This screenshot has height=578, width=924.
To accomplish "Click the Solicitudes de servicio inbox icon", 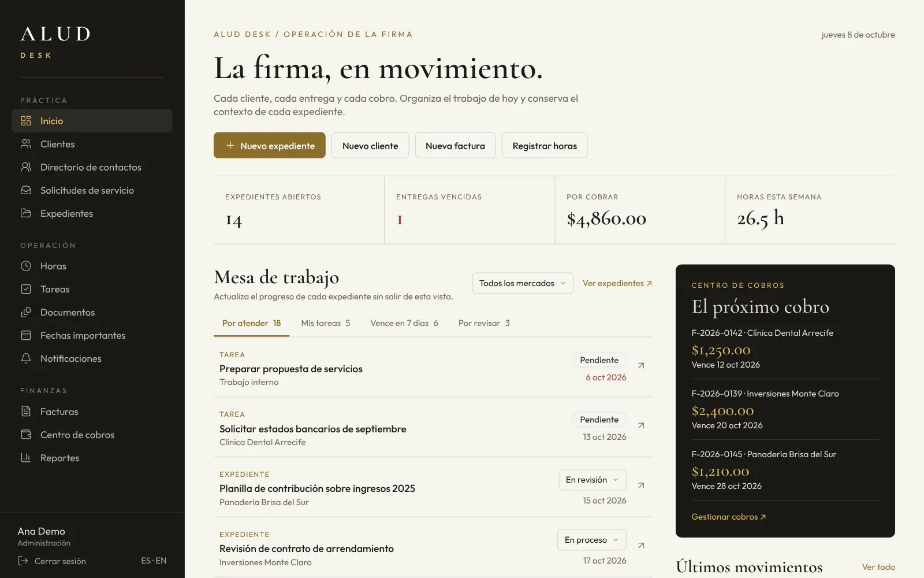I will tap(26, 190).
